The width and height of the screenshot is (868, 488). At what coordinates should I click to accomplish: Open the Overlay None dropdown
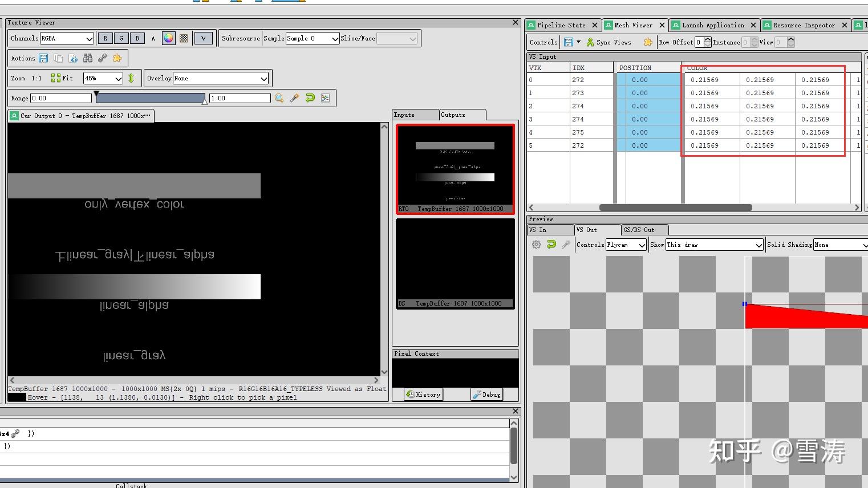[x=221, y=78]
